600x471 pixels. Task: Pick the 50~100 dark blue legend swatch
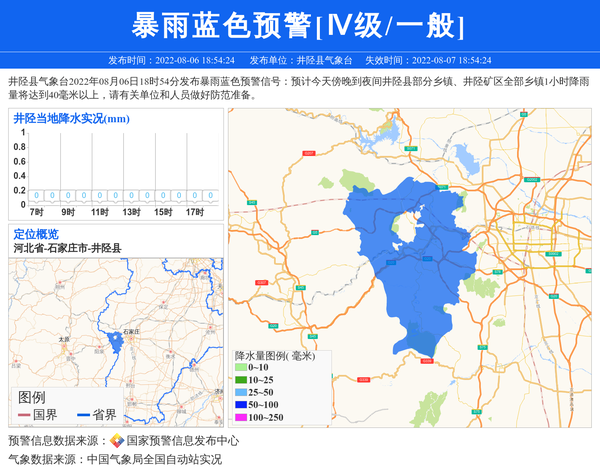240,404
